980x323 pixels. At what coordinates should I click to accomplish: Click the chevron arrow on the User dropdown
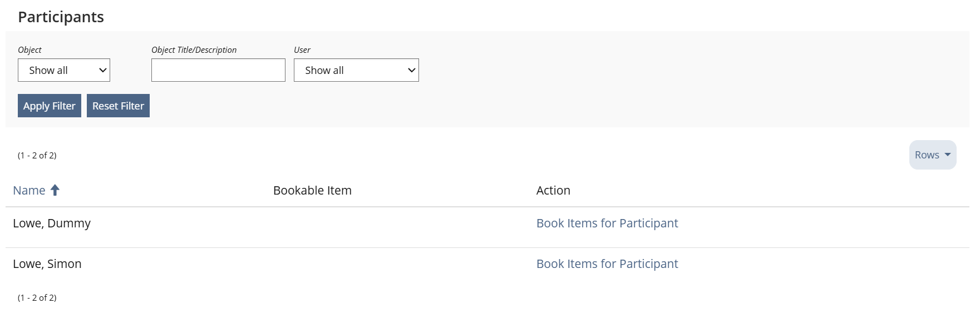(x=411, y=70)
